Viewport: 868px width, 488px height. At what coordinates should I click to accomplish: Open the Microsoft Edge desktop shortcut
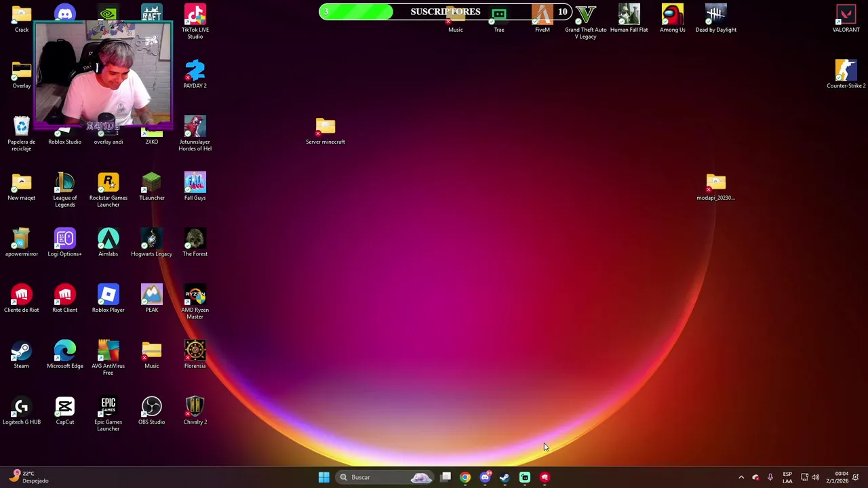(65, 354)
